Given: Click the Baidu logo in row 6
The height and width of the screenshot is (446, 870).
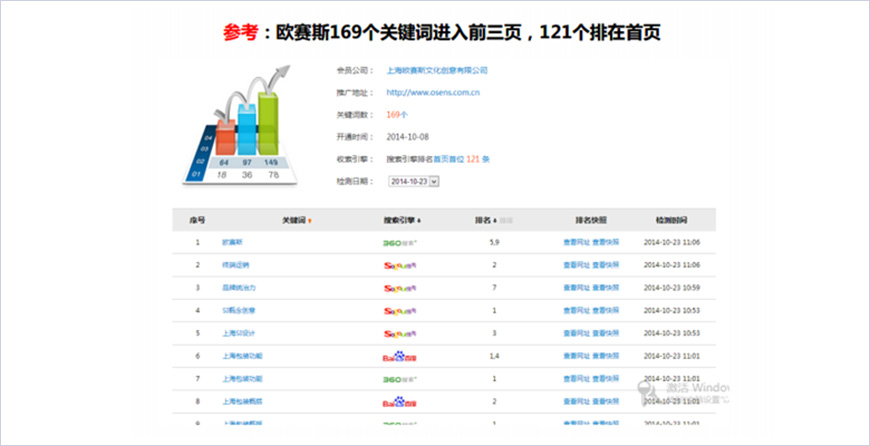Looking at the screenshot, I should click(x=401, y=356).
